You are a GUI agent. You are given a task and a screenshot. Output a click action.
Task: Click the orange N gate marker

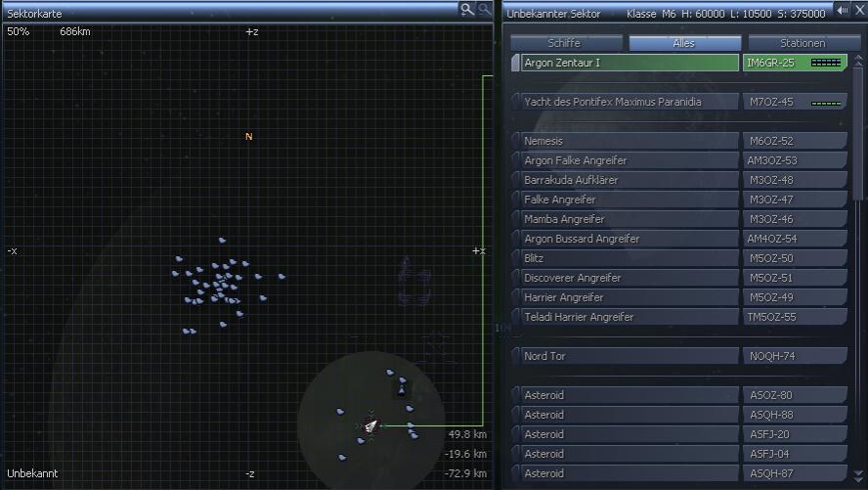pyautogui.click(x=248, y=137)
